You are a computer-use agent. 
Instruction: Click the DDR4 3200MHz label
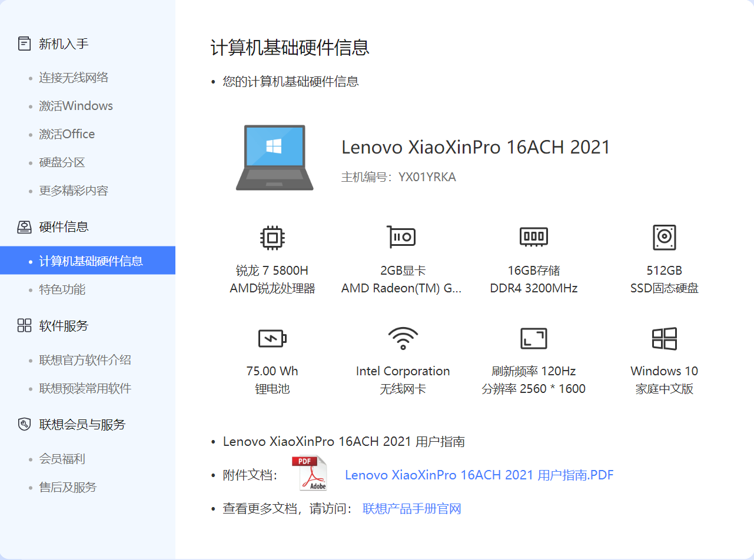click(x=534, y=288)
